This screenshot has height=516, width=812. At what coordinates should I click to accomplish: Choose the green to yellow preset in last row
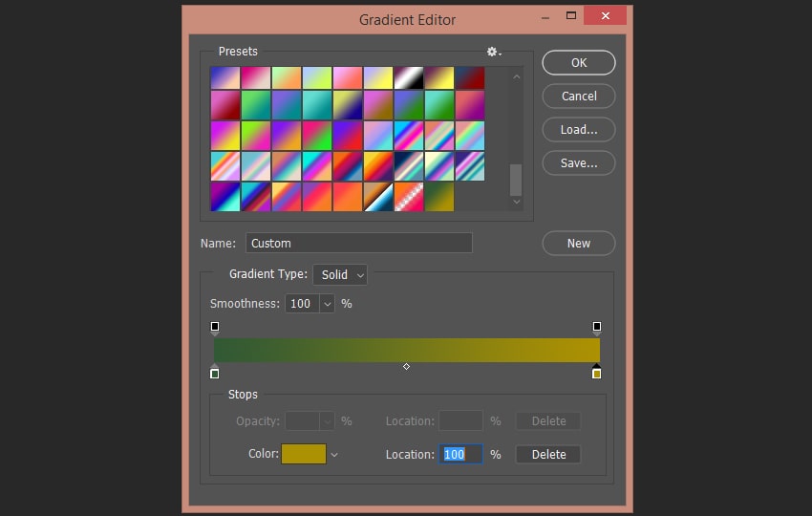[439, 196]
